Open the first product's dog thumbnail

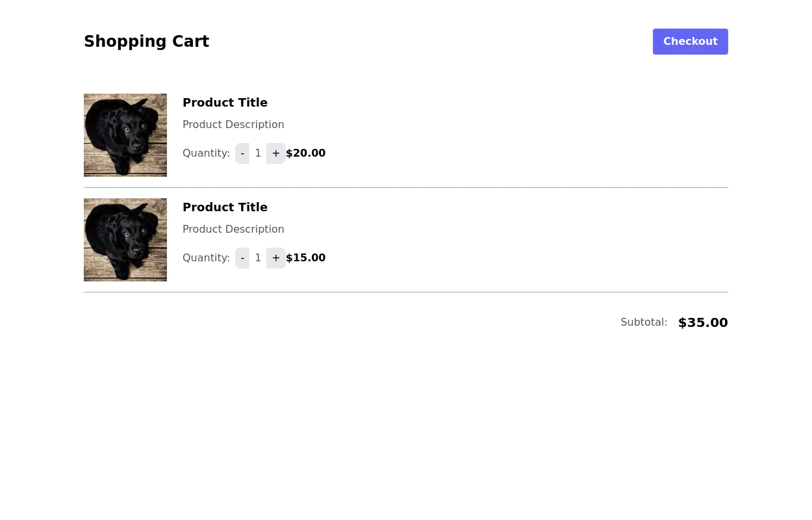(125, 135)
